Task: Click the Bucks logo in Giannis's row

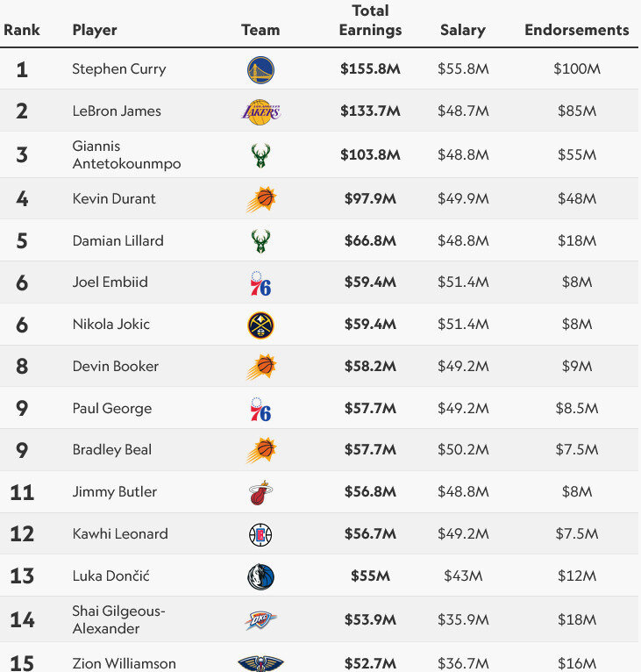Action: [x=260, y=155]
